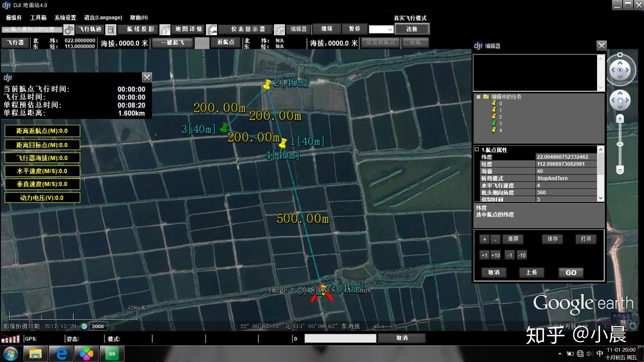
Task: Click the -1 decrement button
Action: click(510, 255)
